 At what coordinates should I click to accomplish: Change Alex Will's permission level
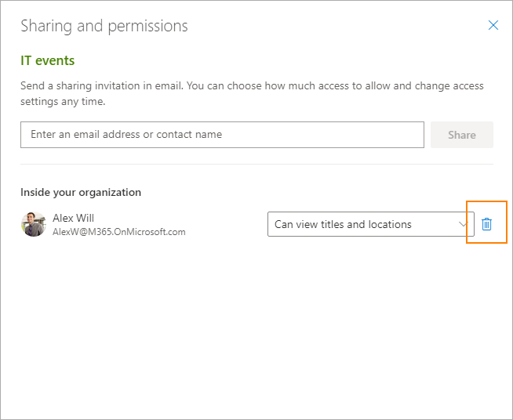[x=371, y=224]
